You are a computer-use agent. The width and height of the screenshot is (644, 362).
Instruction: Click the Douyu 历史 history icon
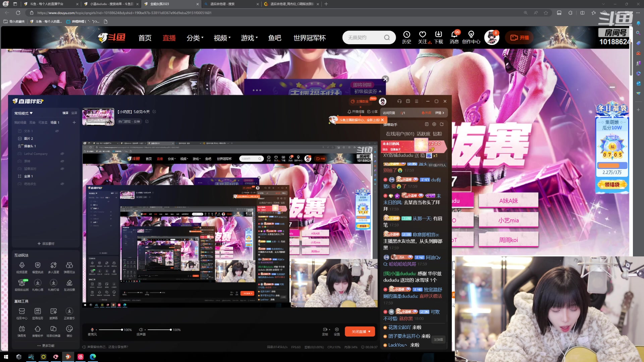coord(407,38)
